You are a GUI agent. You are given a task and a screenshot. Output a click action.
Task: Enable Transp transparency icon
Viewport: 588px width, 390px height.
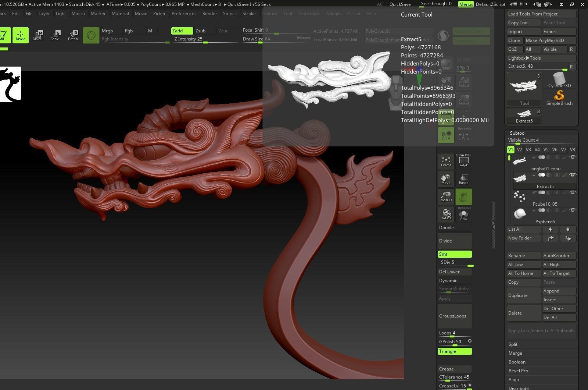click(x=463, y=179)
